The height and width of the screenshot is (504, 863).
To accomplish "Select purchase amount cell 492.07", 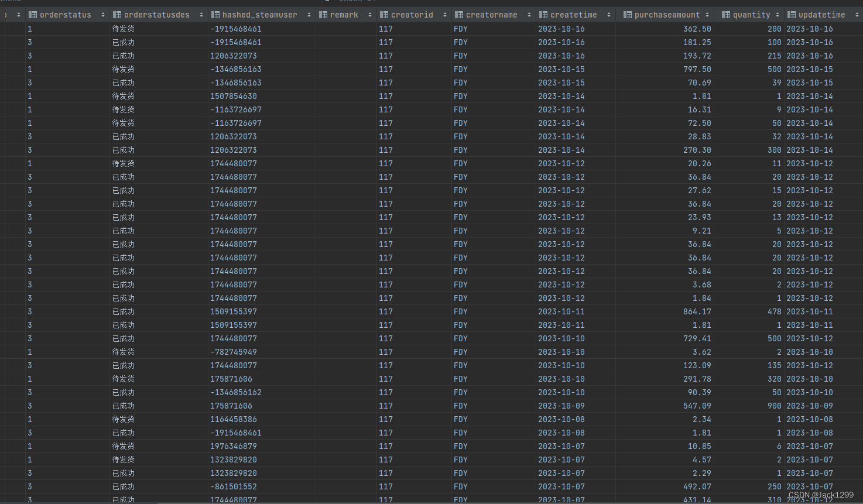I will [x=697, y=486].
